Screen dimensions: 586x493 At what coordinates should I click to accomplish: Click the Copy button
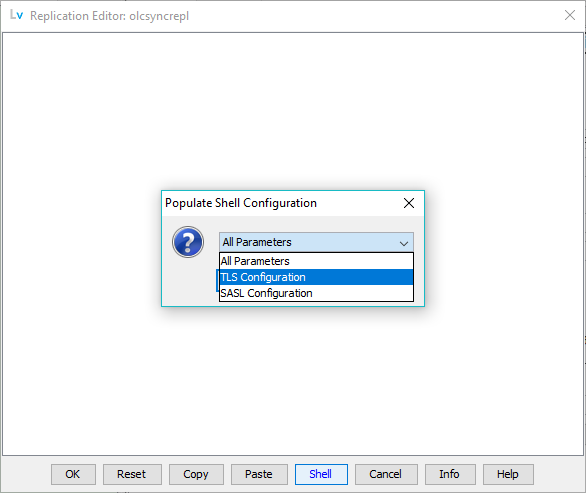pos(196,474)
